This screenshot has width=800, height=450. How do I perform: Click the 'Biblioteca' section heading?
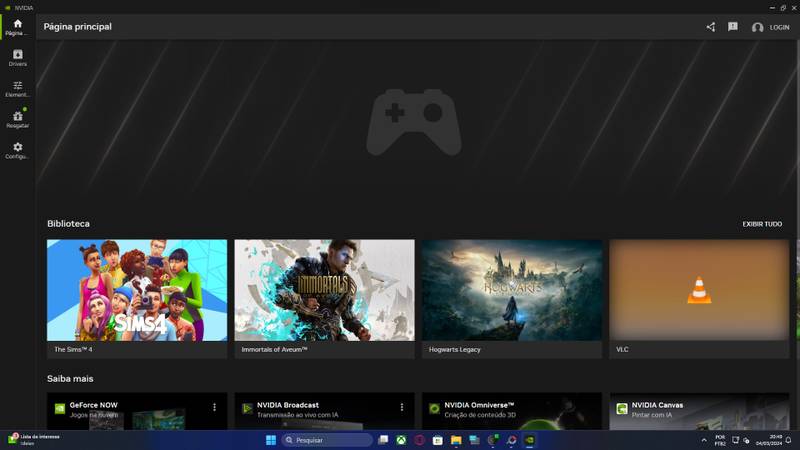[68, 223]
